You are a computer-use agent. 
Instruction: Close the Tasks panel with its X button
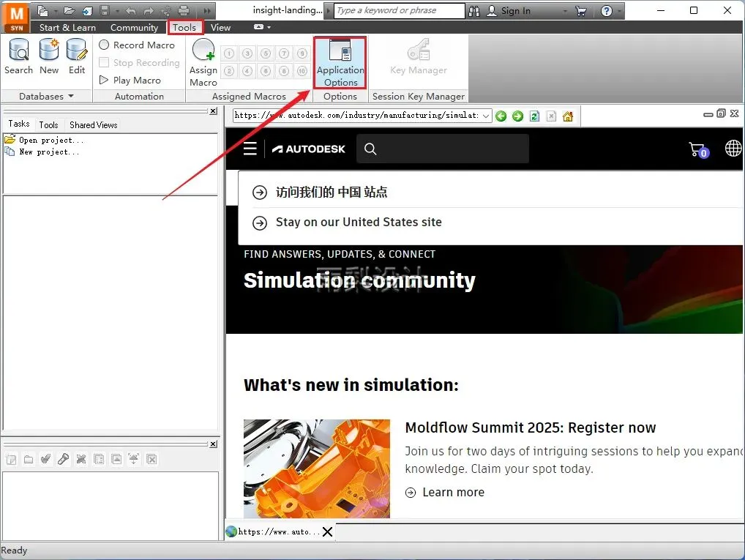[214, 111]
